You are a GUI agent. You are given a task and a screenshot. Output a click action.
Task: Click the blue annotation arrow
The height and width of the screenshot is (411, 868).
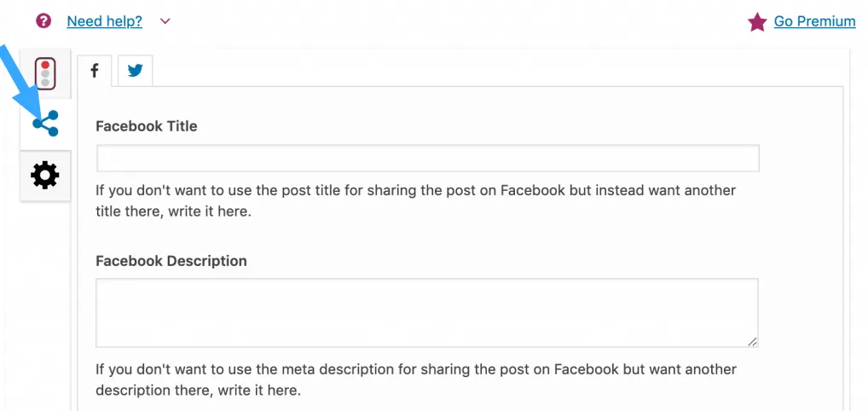tap(20, 83)
